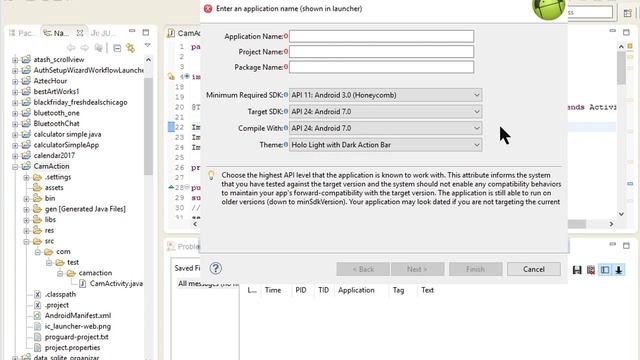Minimize the LogCat bottom panel
The height and width of the screenshot is (360, 640).
coord(613,244)
